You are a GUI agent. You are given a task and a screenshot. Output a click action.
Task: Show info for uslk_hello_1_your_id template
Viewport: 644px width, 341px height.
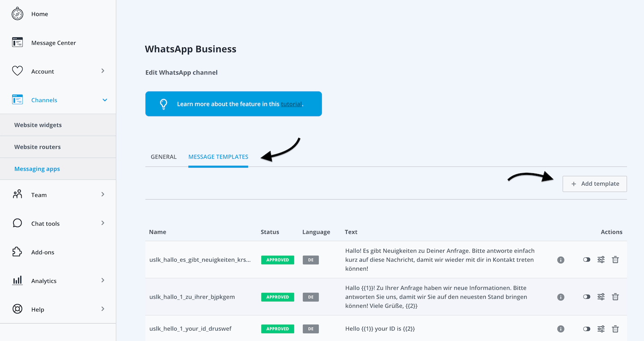pos(561,328)
